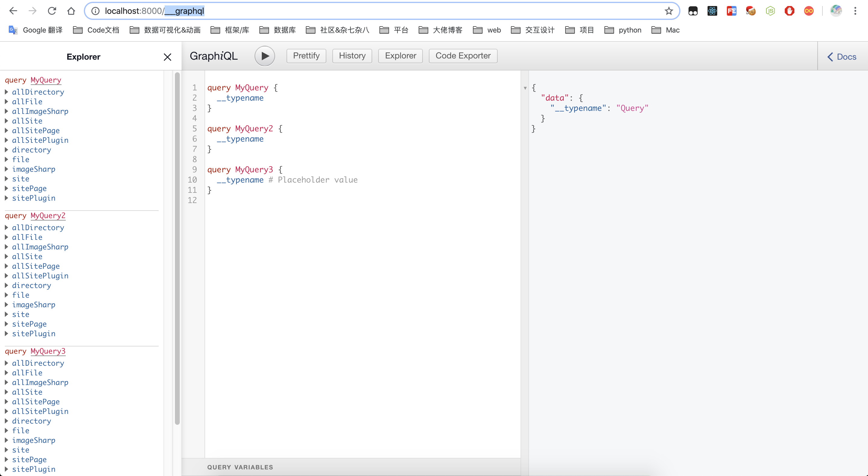Image resolution: width=868 pixels, height=476 pixels.
Task: Bookmark this page with the star icon
Action: point(669,11)
